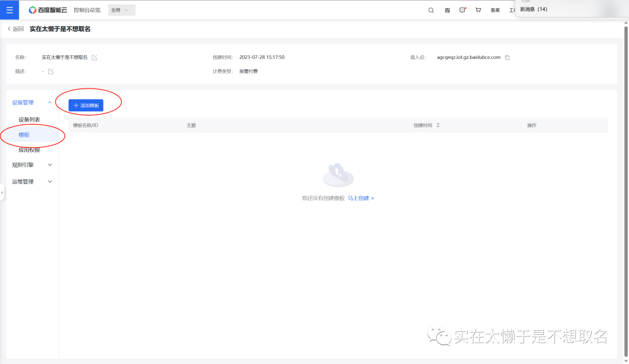Open 应用权限 in the sidebar
This screenshot has height=364, width=629.
point(29,150)
